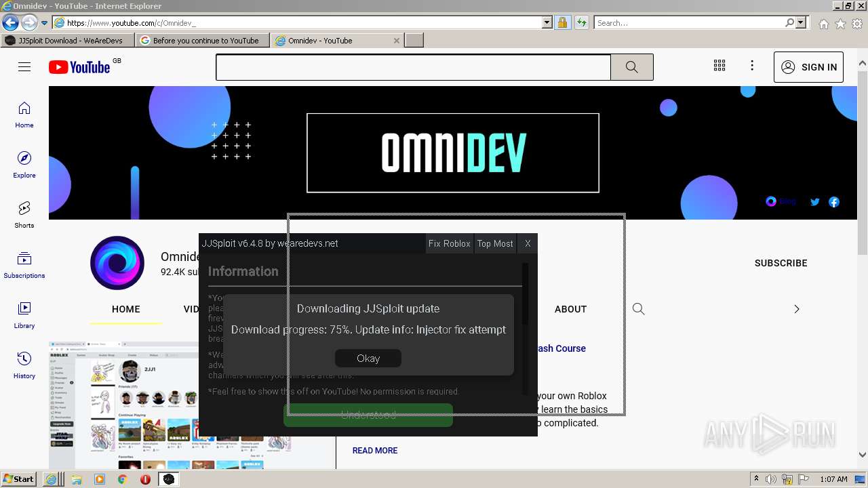Open Subscriptions in YouTube sidebar
This screenshot has height=488, width=868.
point(24,266)
